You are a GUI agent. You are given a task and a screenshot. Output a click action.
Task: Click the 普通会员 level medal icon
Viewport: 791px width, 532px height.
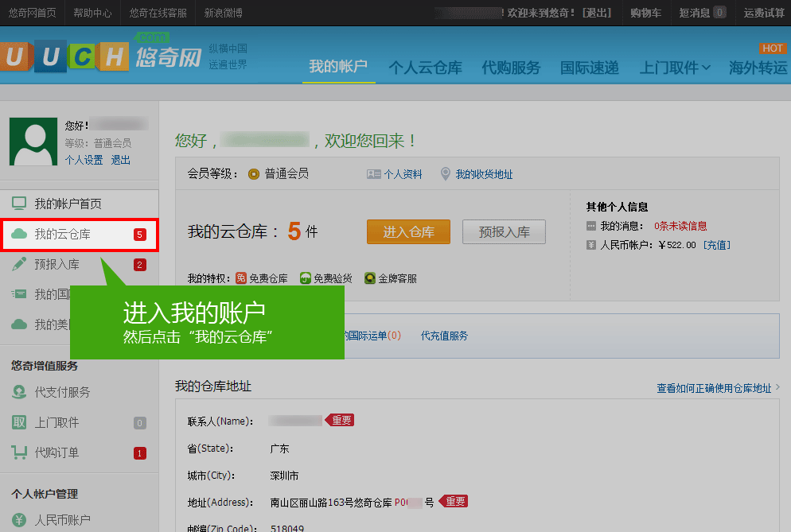coord(254,174)
